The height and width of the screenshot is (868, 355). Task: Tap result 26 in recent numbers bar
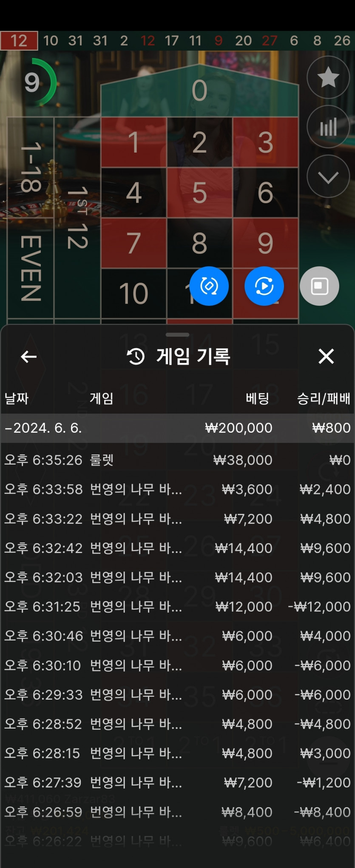(x=342, y=41)
